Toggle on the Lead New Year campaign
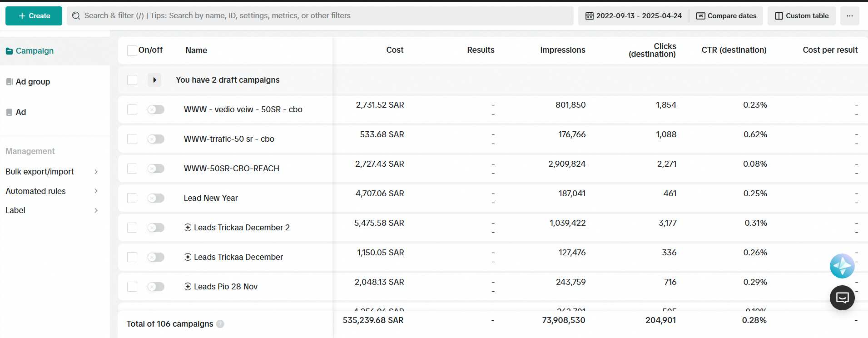The image size is (868, 338). [x=156, y=198]
